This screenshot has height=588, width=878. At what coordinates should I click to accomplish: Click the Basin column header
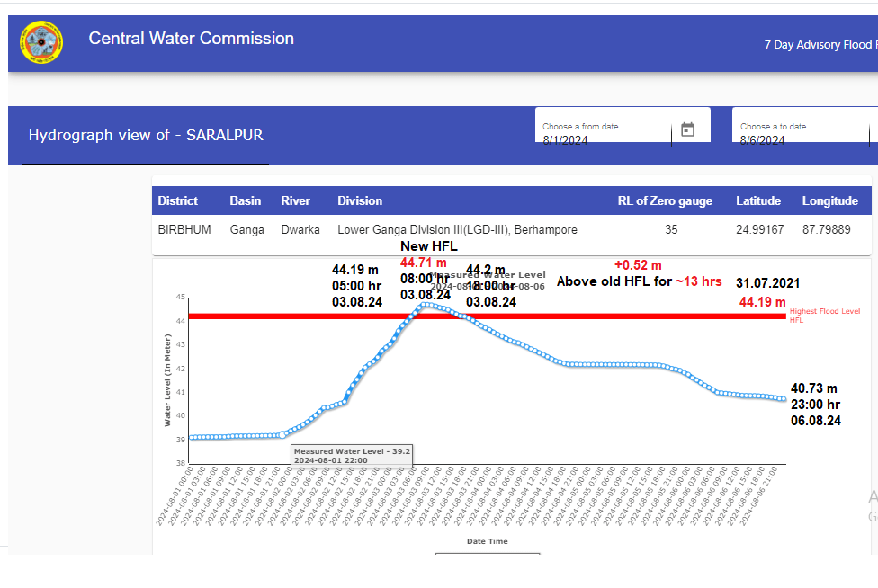pyautogui.click(x=246, y=200)
